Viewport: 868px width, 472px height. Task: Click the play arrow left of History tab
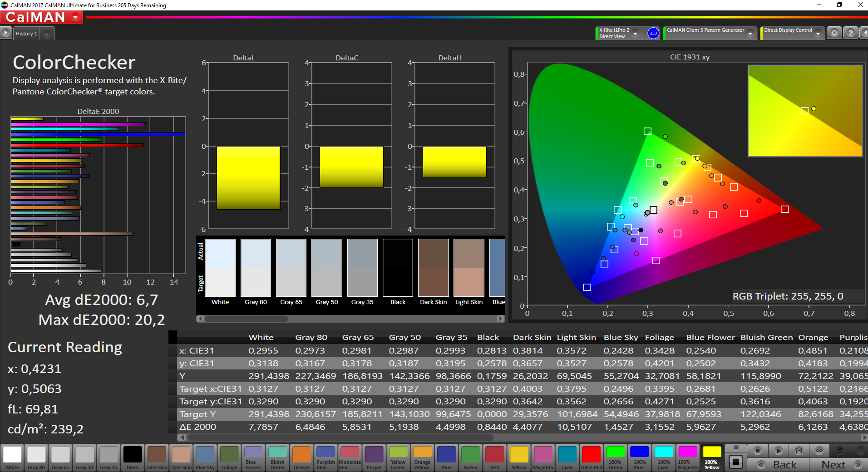(x=5, y=33)
